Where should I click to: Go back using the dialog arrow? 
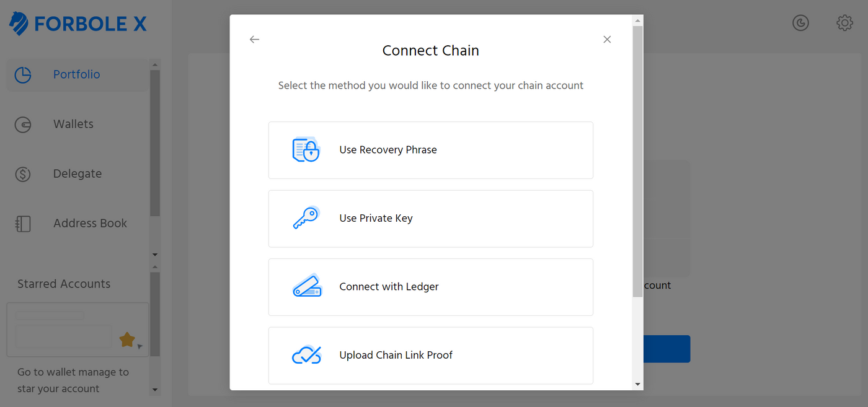254,39
